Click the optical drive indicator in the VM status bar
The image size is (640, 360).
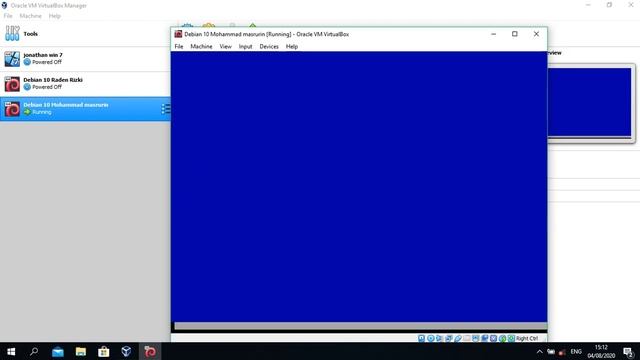431,338
